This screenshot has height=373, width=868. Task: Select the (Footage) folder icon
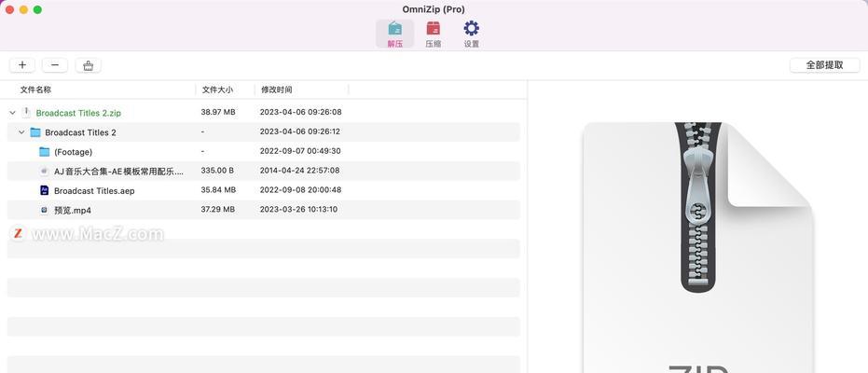[x=45, y=152]
